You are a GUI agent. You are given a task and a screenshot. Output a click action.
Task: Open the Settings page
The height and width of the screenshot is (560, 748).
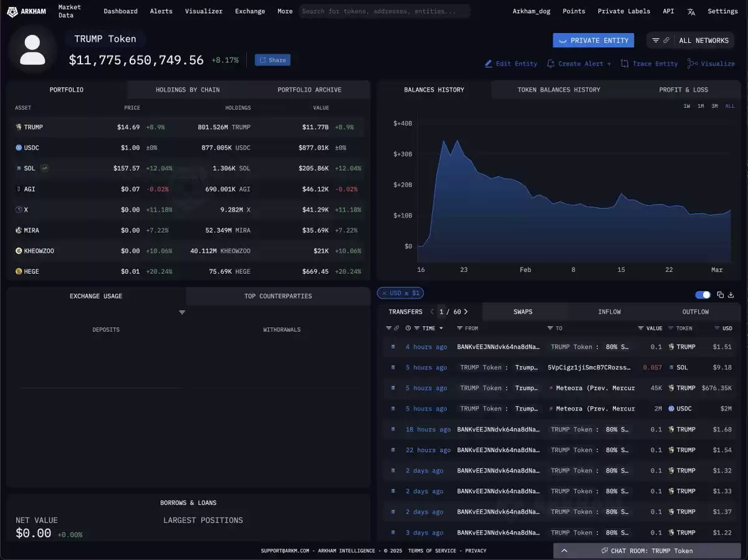point(722,11)
